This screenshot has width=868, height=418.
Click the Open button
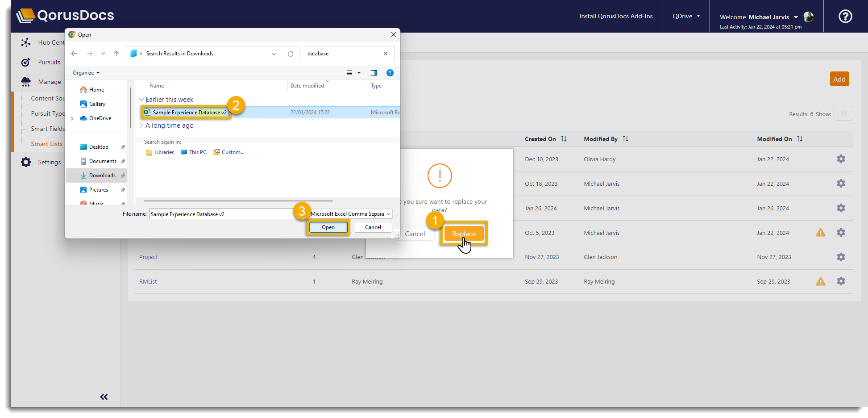click(x=328, y=227)
